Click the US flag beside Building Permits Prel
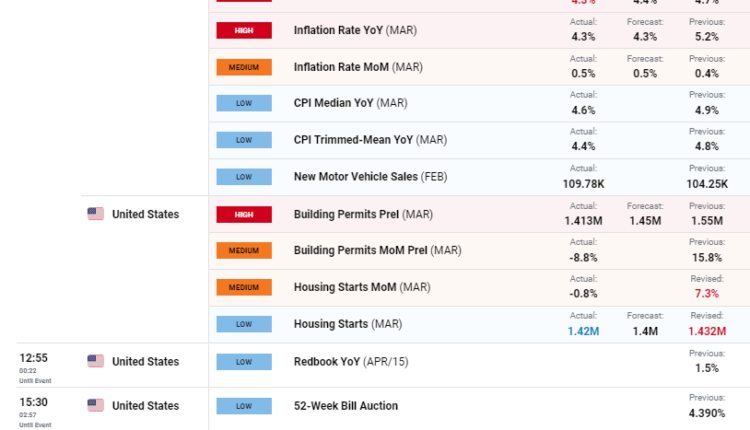 click(96, 214)
